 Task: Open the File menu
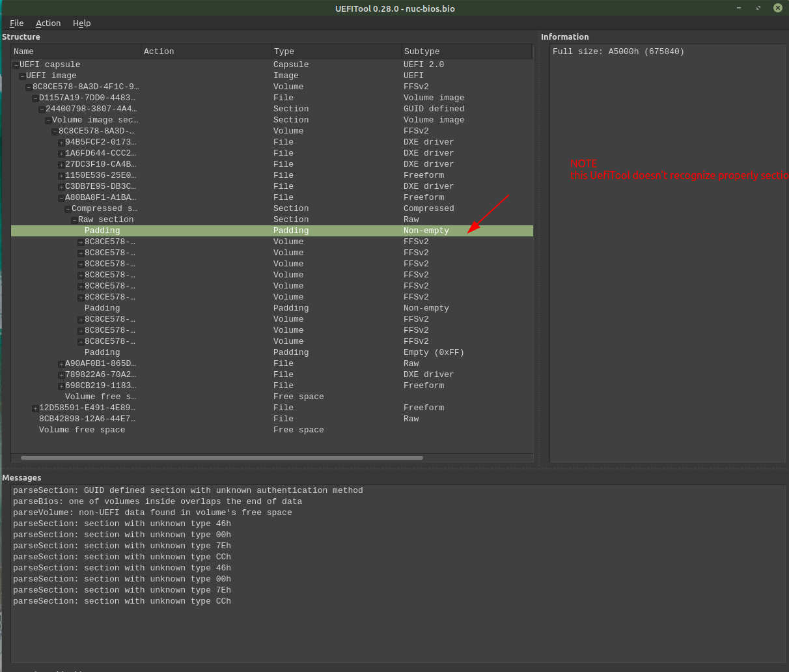click(17, 23)
